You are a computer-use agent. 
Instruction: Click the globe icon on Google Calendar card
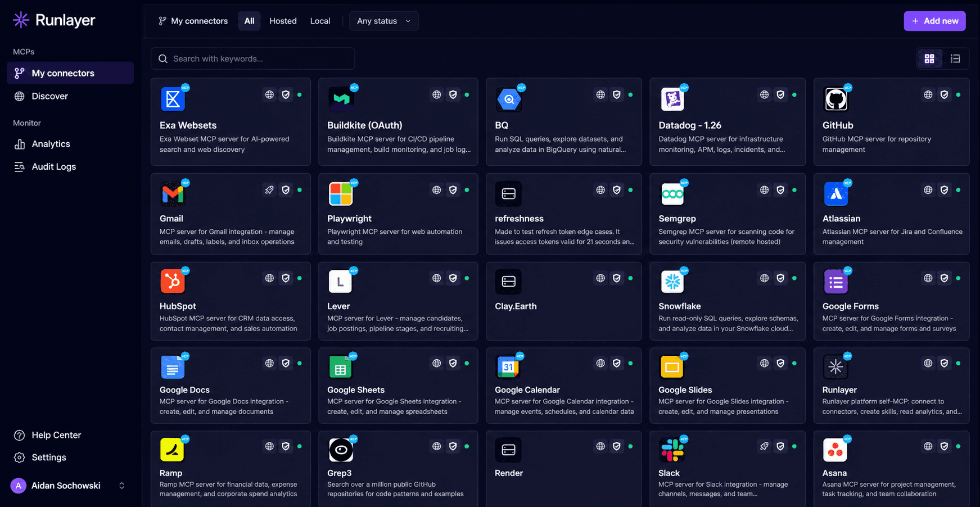pos(600,364)
